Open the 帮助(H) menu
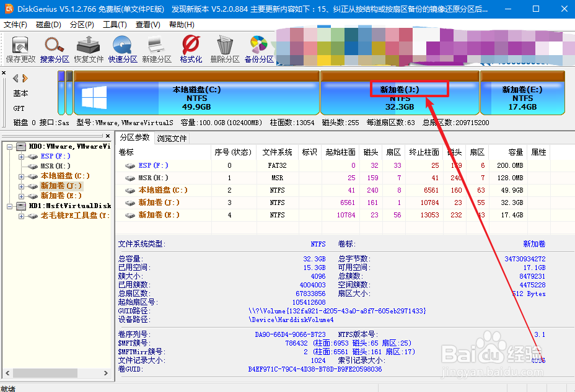 pos(182,25)
